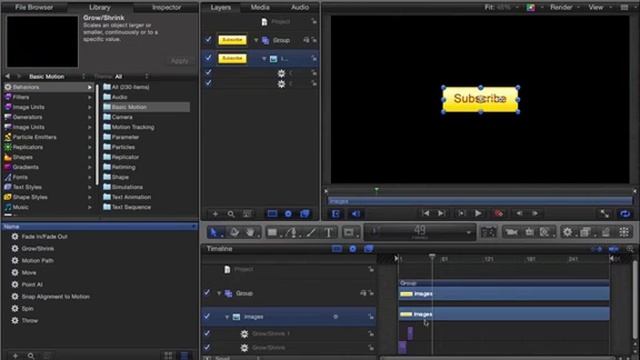The height and width of the screenshot is (360, 640).
Task: Open the color channels icon in canvas header
Action: coord(531,7)
